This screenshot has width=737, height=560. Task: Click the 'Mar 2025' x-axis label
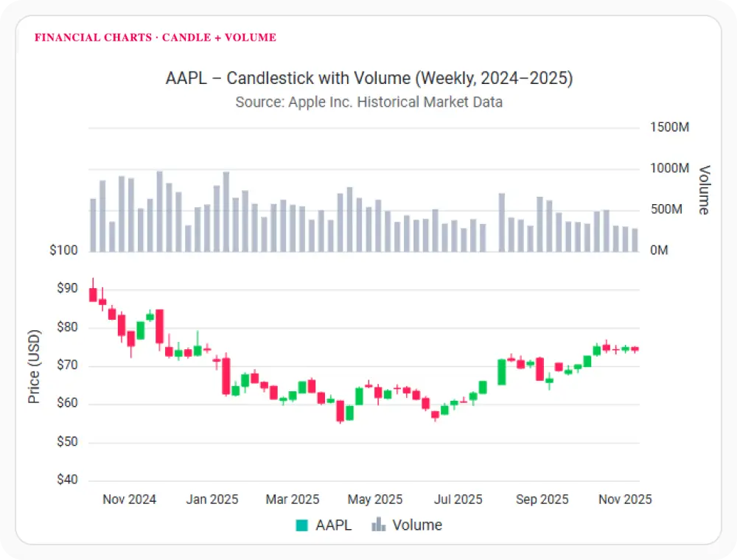coord(293,499)
